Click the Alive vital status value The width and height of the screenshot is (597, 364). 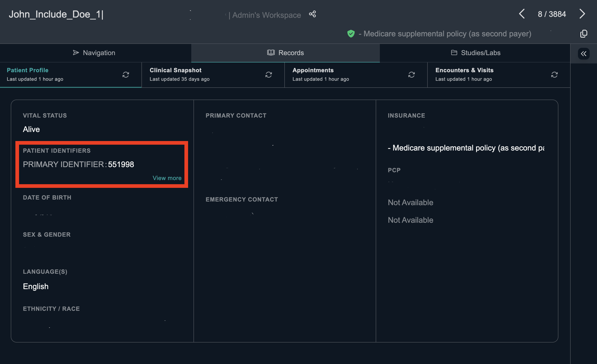point(31,129)
